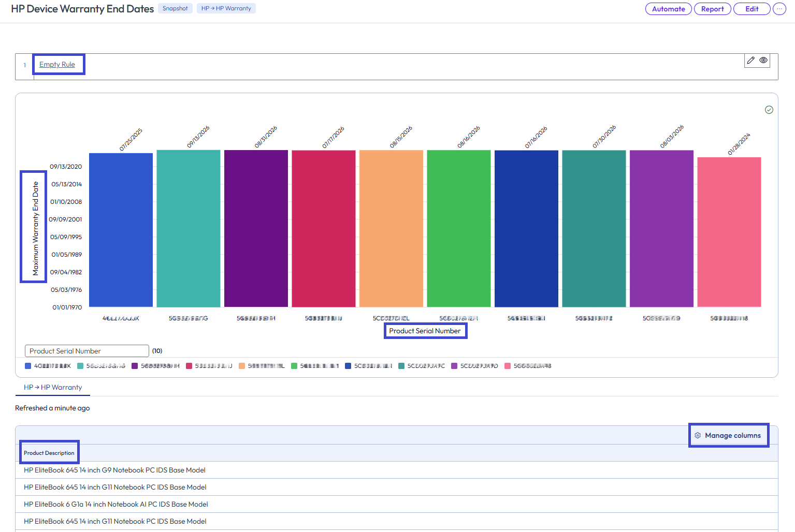
Task: Select the G9 Notebook PC IDS Base Model row
Action: click(x=397, y=470)
